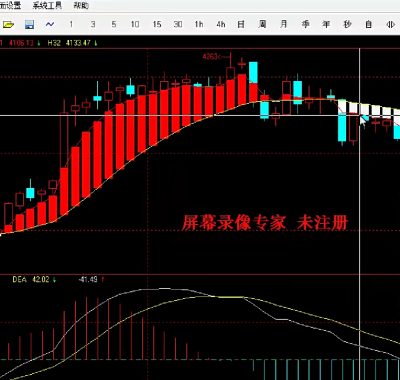Click the -41.49 MACD value

tap(88, 279)
